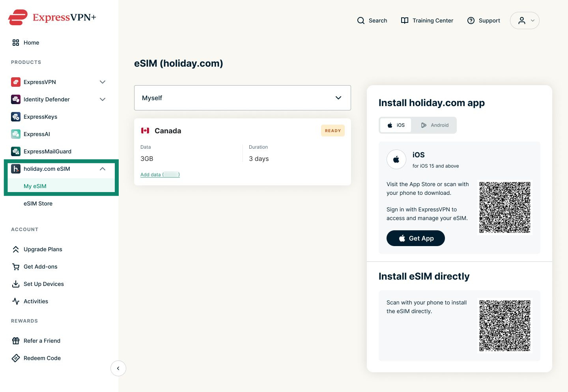
Task: Click the Search magnifier icon
Action: point(361,21)
